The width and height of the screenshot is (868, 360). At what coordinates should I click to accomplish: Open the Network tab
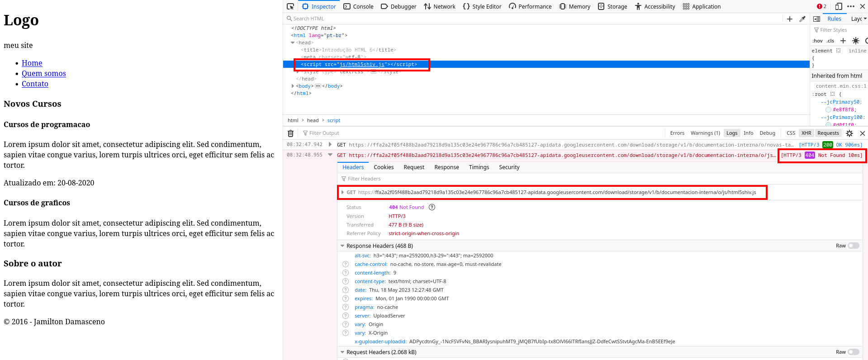pyautogui.click(x=440, y=6)
